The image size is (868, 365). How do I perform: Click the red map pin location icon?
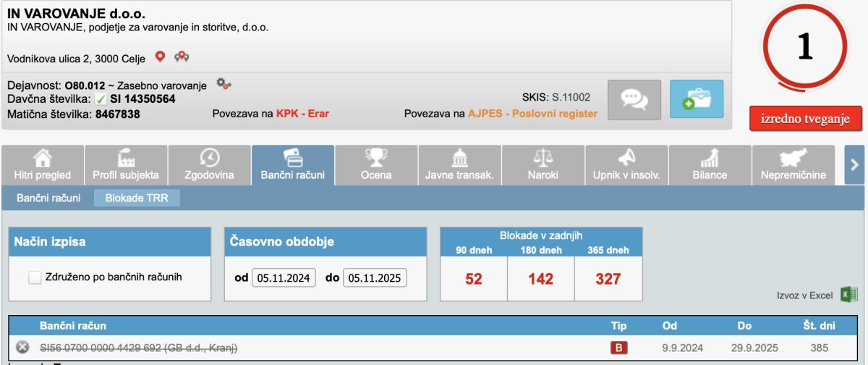click(161, 56)
